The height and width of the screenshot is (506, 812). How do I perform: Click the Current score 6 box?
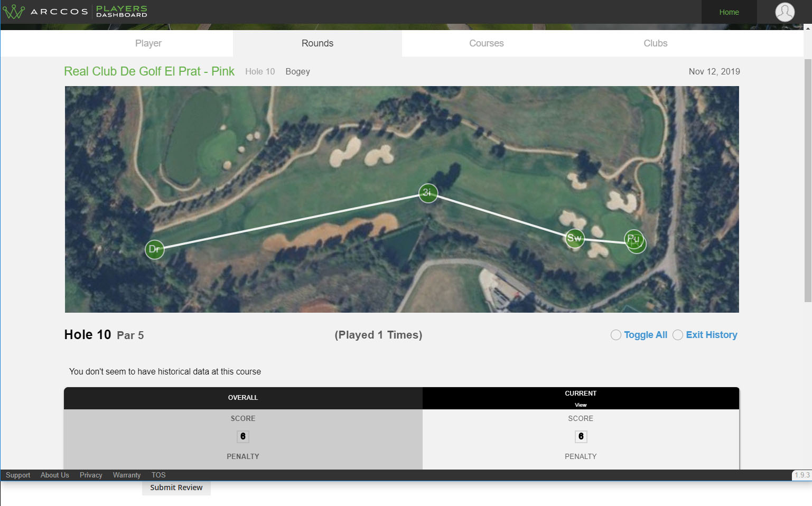581,436
